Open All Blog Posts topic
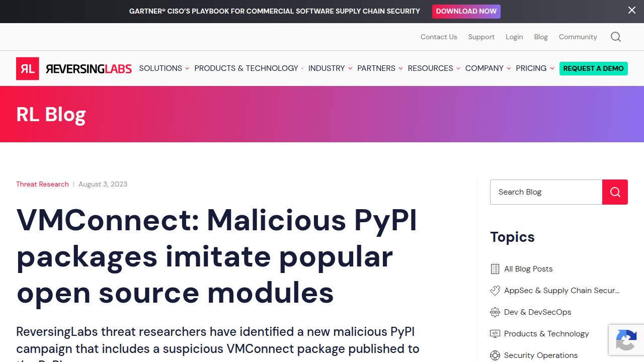The width and height of the screenshot is (644, 362). [x=528, y=269]
